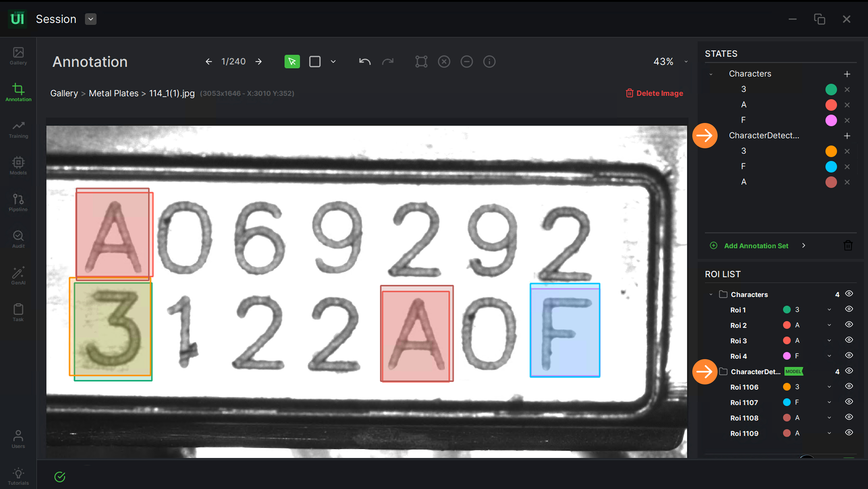Viewport: 868px width, 489px height.
Task: Toggle visibility of Characters ROI folder
Action: click(x=849, y=294)
